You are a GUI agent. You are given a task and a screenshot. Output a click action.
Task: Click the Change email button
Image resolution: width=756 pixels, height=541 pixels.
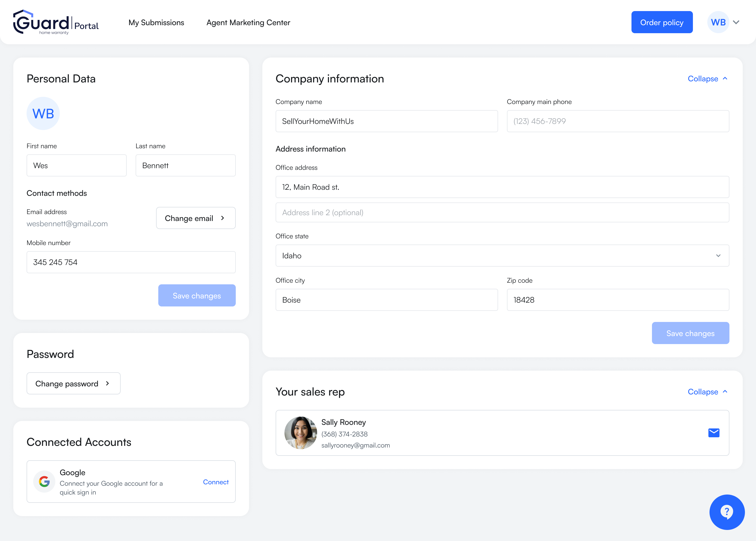point(196,218)
